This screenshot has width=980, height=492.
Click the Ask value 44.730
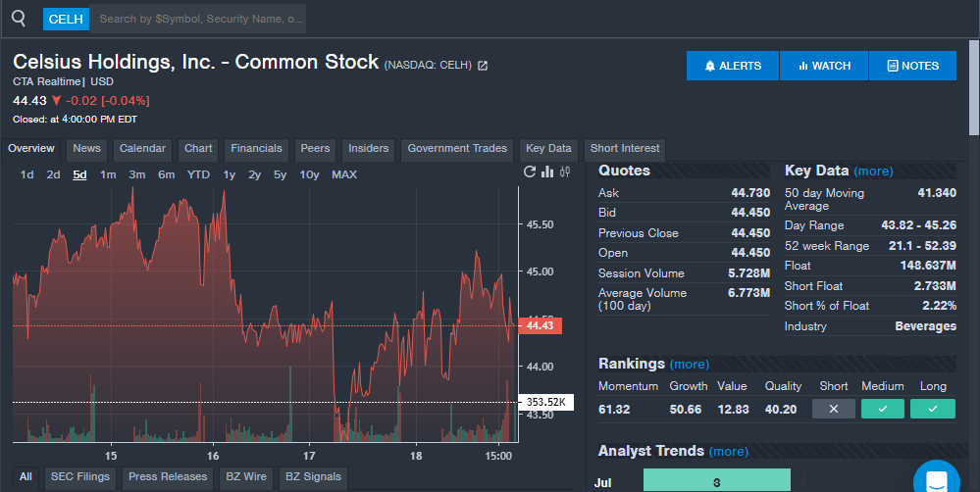coord(750,193)
